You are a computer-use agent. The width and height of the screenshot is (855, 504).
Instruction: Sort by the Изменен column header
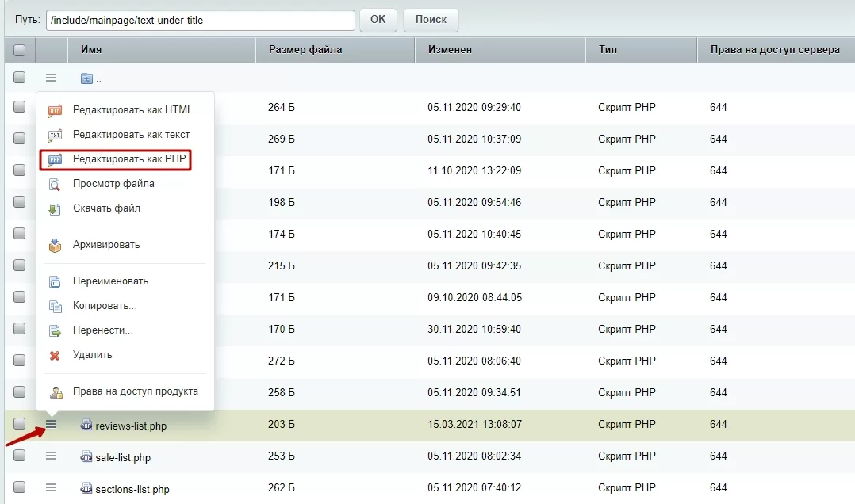[500, 50]
